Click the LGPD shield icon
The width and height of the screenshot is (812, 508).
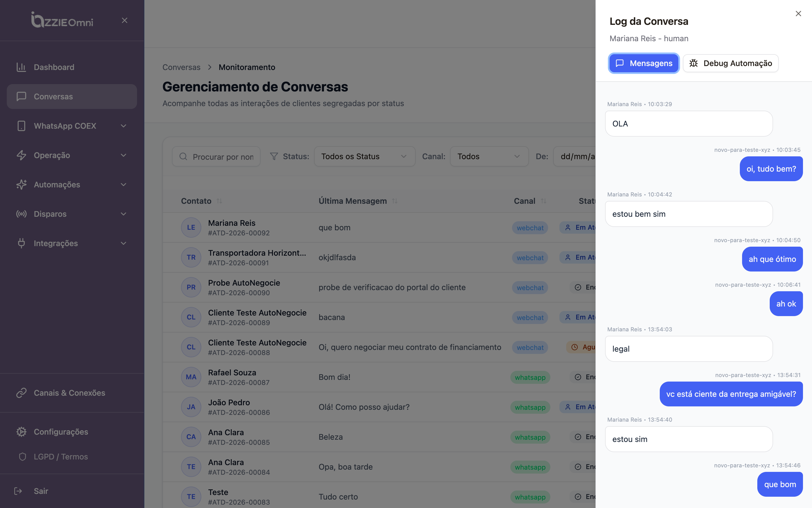pyautogui.click(x=23, y=457)
